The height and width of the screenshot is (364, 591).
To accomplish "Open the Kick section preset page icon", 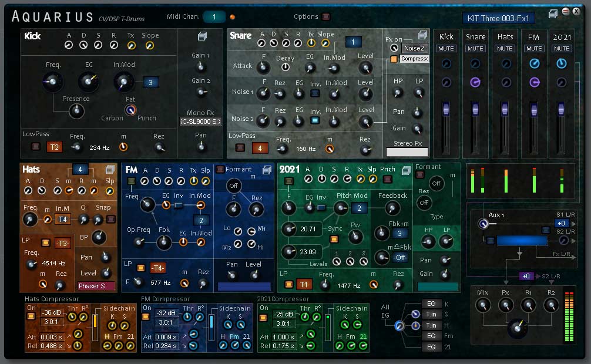I will (202, 36).
